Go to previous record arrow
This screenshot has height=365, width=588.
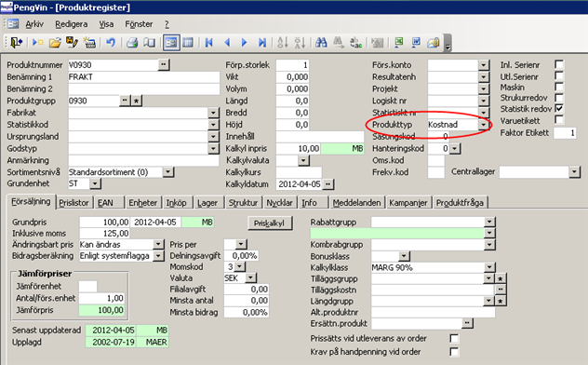(227, 43)
